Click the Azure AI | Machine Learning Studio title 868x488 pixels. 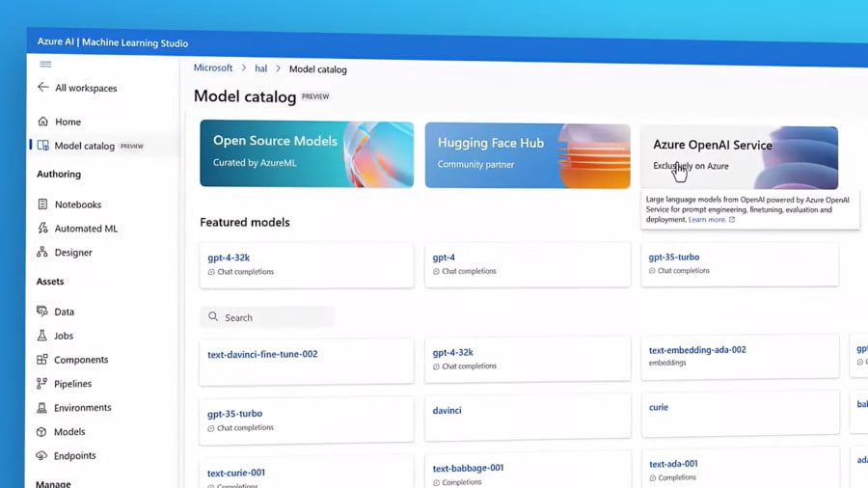point(113,42)
